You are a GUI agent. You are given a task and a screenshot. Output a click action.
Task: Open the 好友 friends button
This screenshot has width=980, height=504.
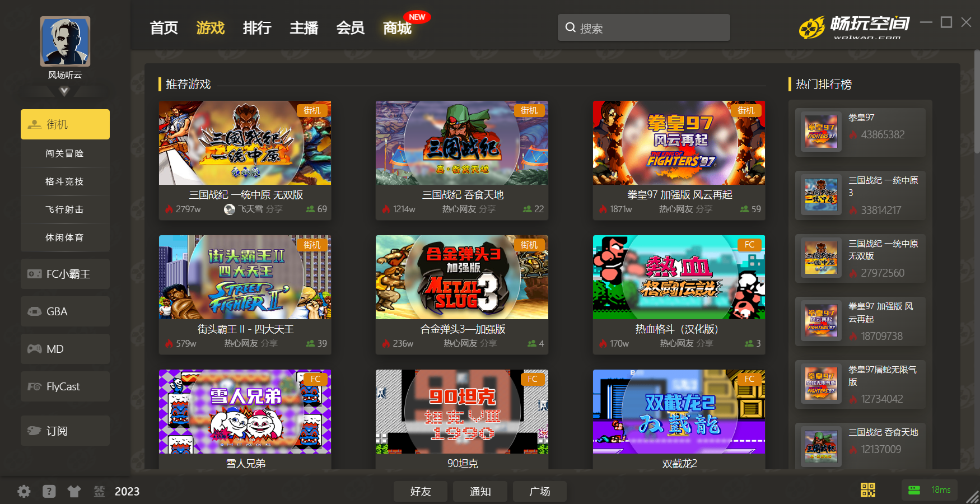[421, 491]
